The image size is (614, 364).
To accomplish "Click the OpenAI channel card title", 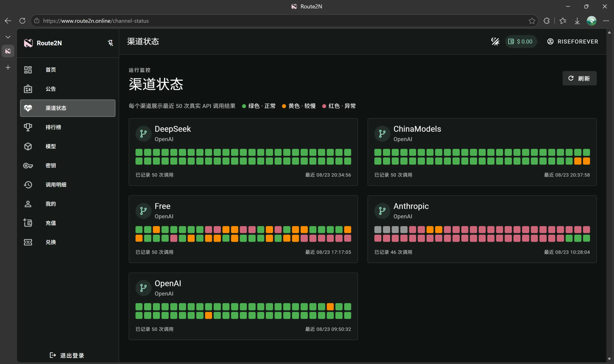I will pyautogui.click(x=168, y=283).
